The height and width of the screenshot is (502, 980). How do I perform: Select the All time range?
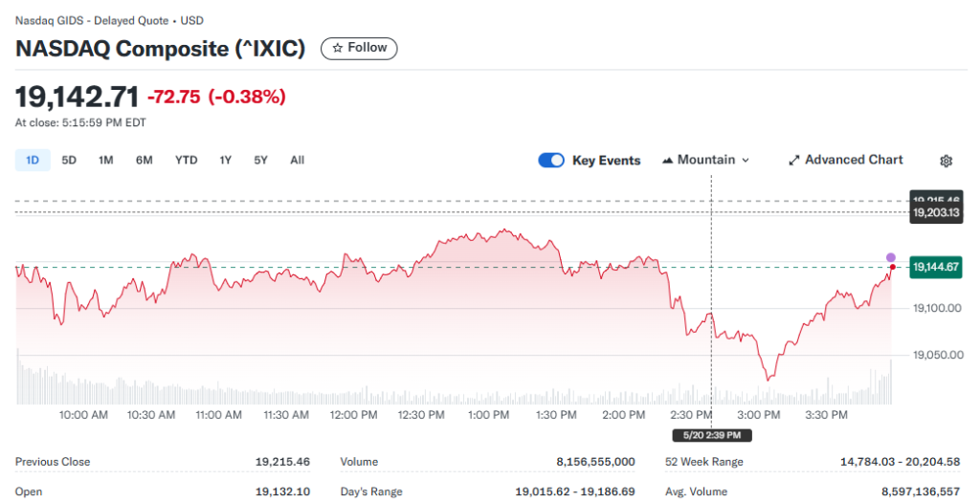[x=297, y=161]
